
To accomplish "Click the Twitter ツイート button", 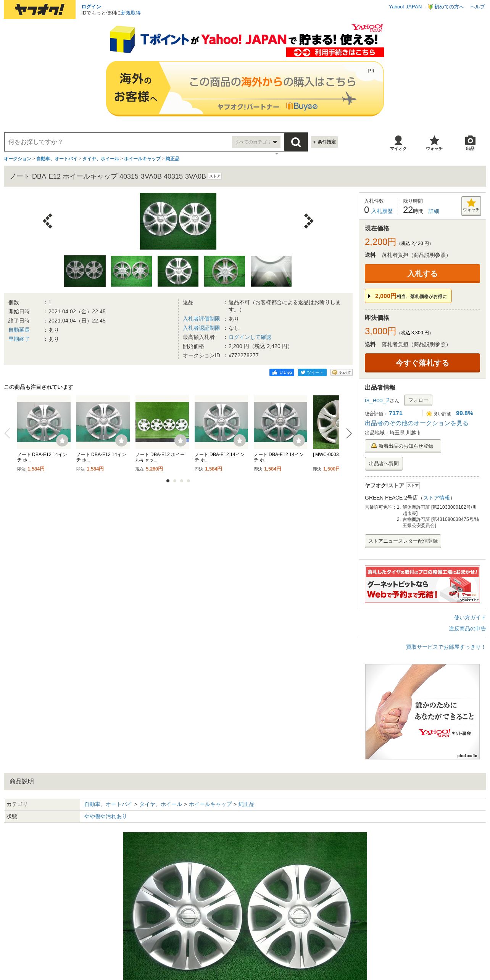I will [312, 372].
